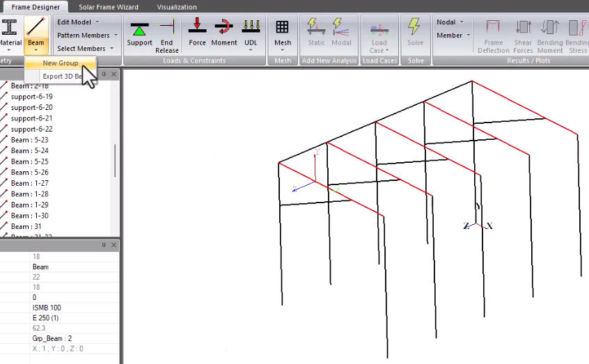Switch to the Solar Frame Wizard tab
This screenshot has width=589, height=364.
[109, 7]
